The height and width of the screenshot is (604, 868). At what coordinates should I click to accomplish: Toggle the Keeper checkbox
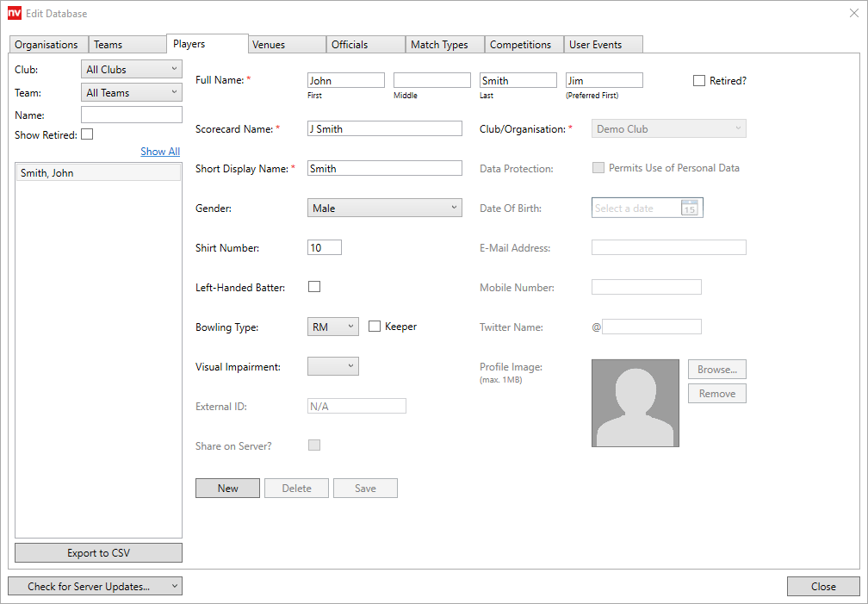click(x=375, y=327)
